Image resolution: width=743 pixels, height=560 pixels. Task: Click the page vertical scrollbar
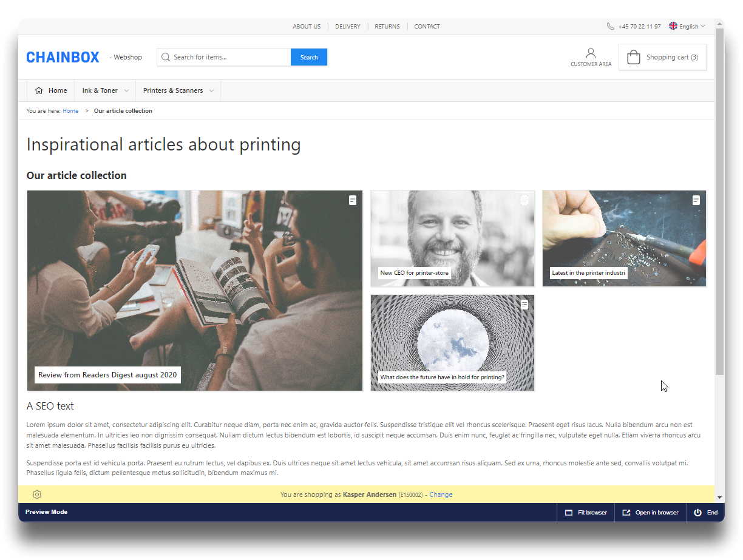click(x=720, y=200)
